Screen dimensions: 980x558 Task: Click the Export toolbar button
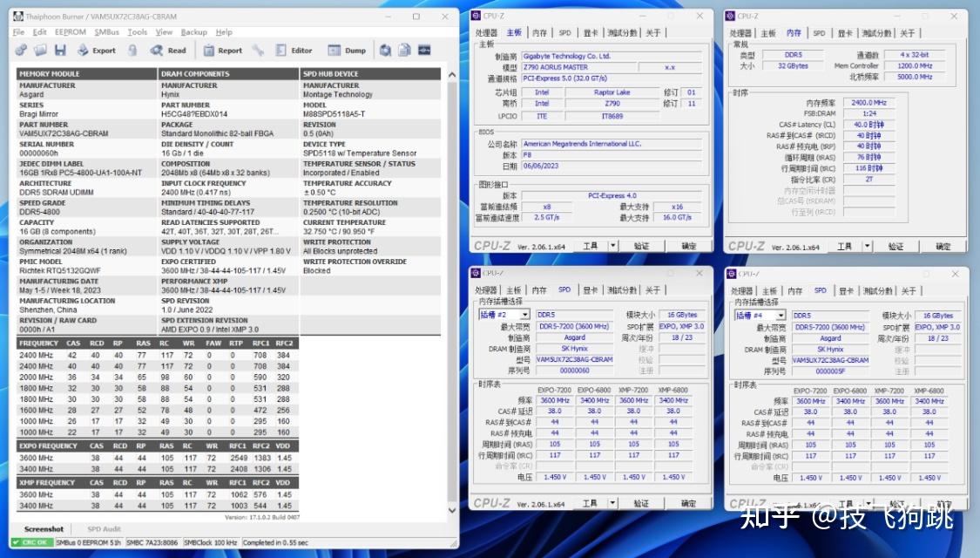click(97, 50)
